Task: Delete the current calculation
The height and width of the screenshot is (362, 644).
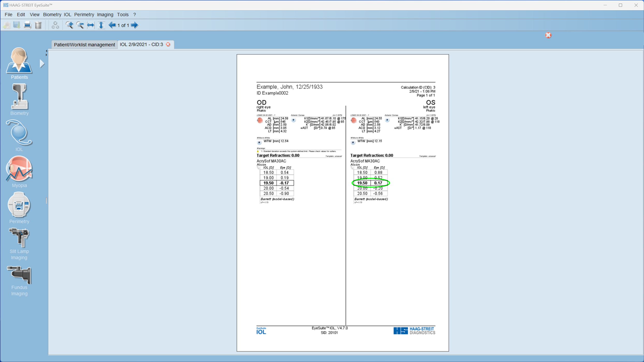Action: 38,25
